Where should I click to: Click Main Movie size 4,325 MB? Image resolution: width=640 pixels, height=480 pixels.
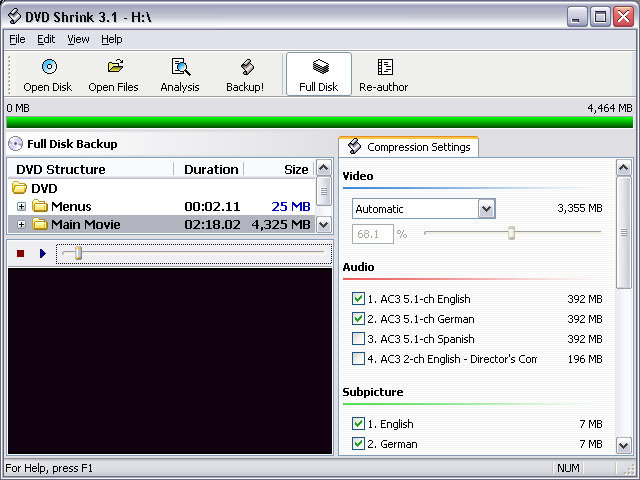coord(281,224)
